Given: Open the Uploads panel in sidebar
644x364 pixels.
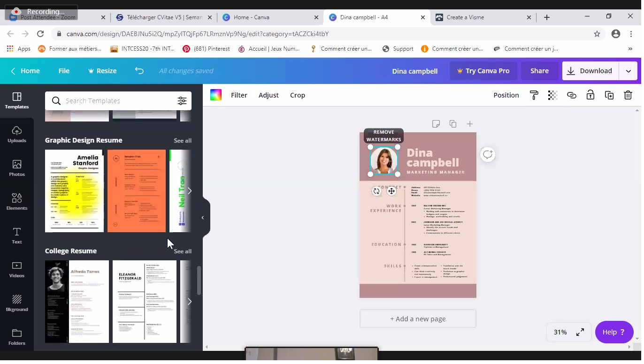Looking at the screenshot, I should (17, 134).
